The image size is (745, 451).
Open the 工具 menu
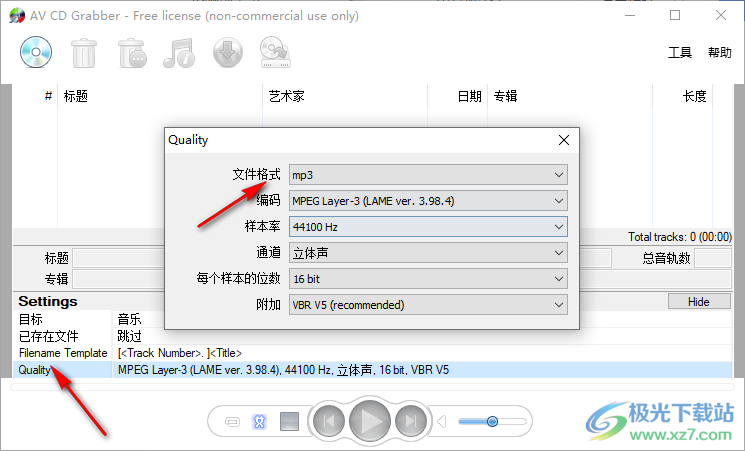point(680,52)
